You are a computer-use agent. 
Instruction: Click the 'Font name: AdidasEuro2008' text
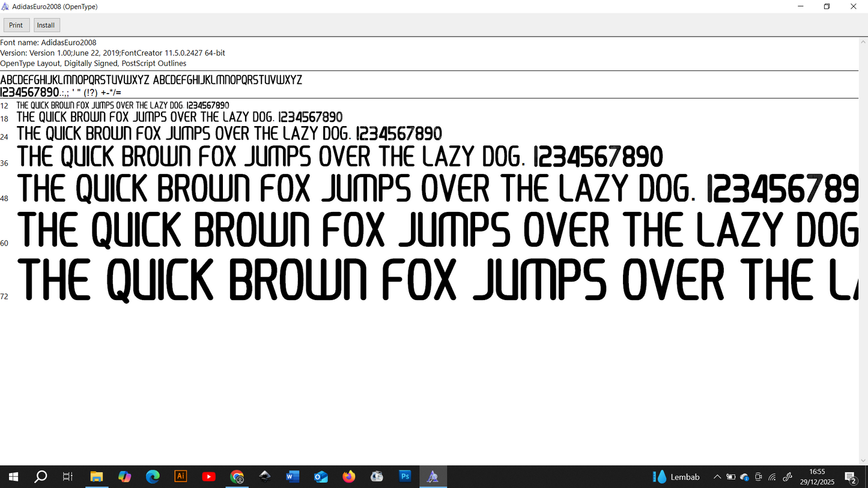(x=48, y=43)
